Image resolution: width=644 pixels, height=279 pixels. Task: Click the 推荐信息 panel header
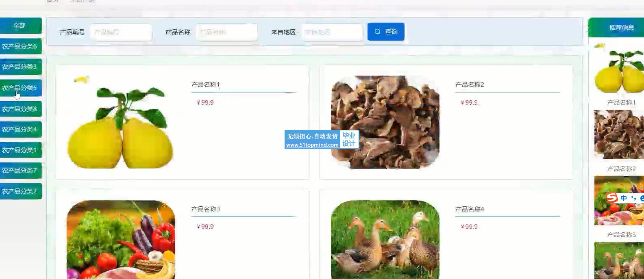[616, 28]
